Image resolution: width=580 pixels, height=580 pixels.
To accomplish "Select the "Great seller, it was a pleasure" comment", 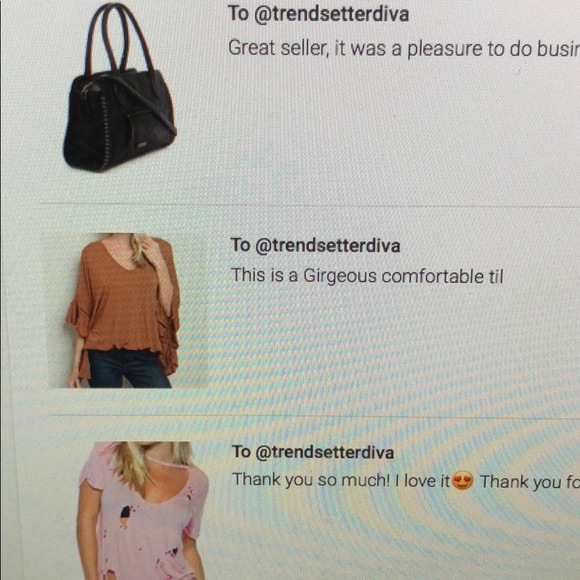I will tap(404, 49).
